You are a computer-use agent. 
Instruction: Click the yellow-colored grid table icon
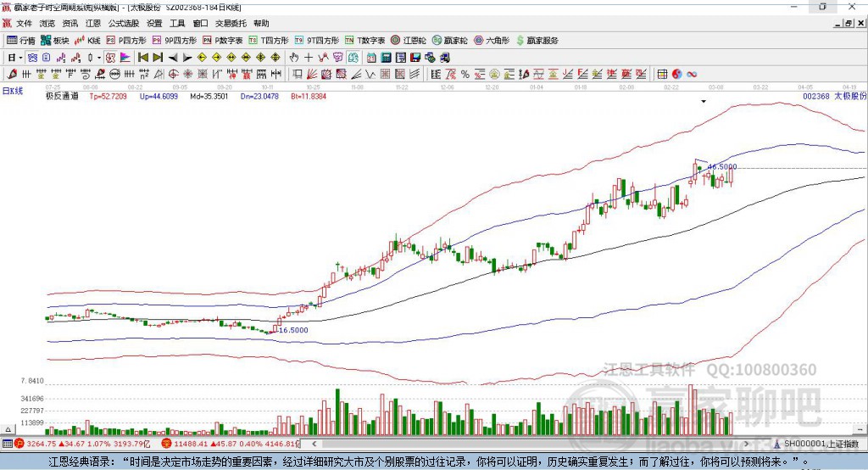pyautogui.click(x=662, y=74)
